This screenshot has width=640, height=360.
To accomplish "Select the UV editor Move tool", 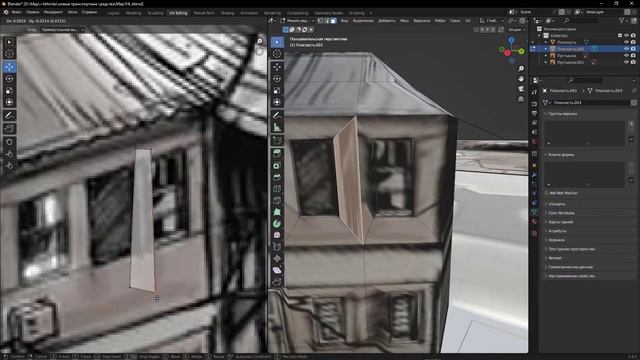I will point(9,67).
